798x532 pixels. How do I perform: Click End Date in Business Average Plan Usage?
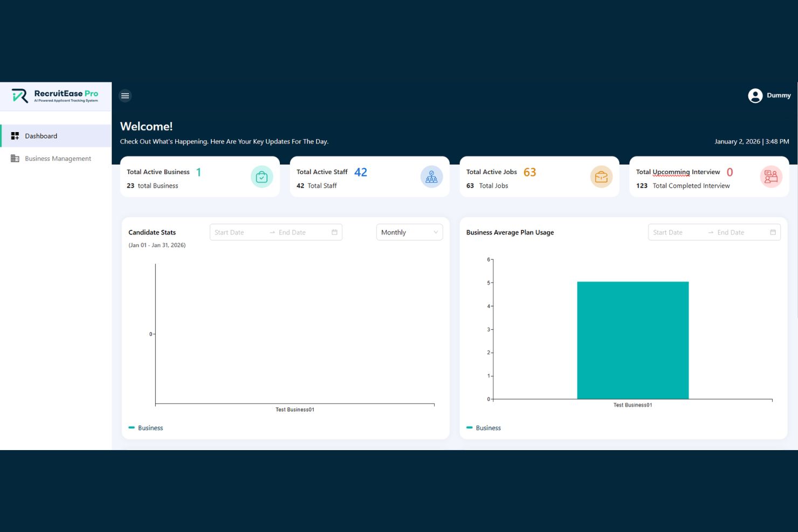coord(738,232)
